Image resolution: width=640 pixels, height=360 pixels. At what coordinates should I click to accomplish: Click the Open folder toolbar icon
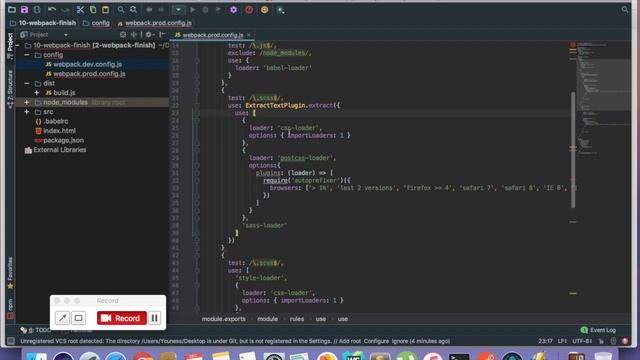pyautogui.click(x=11, y=10)
